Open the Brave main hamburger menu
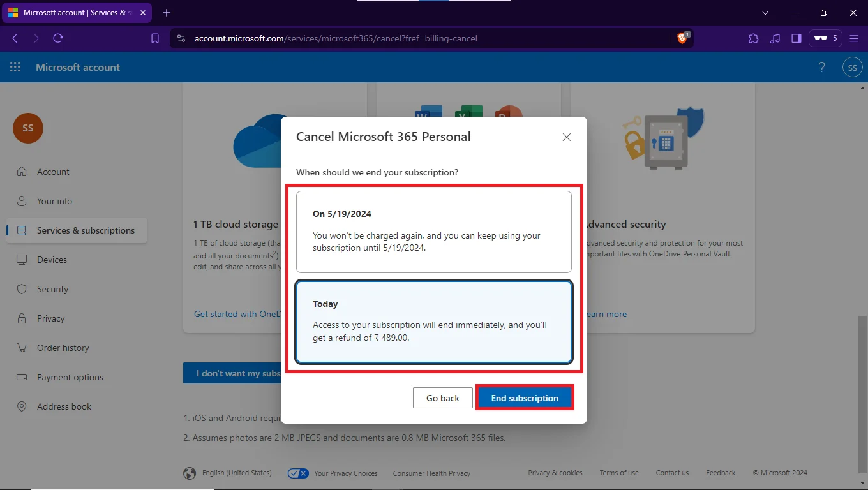Viewport: 868px width, 490px height. (855, 38)
